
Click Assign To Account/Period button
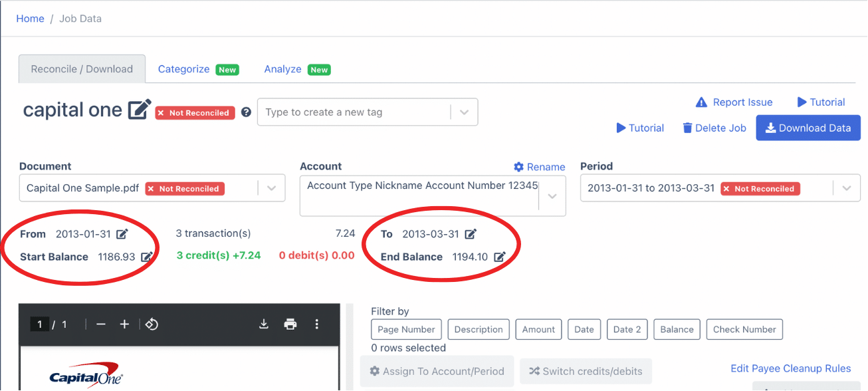tap(437, 372)
